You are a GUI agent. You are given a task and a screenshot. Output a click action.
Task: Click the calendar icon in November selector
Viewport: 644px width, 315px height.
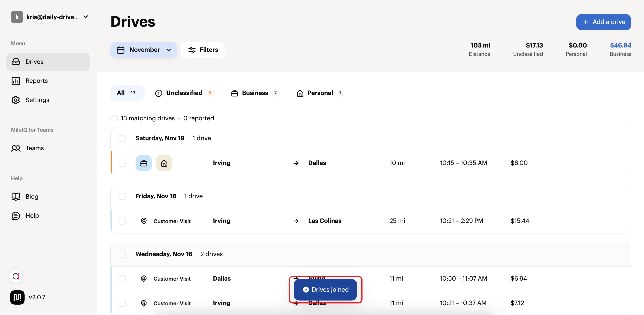[121, 50]
